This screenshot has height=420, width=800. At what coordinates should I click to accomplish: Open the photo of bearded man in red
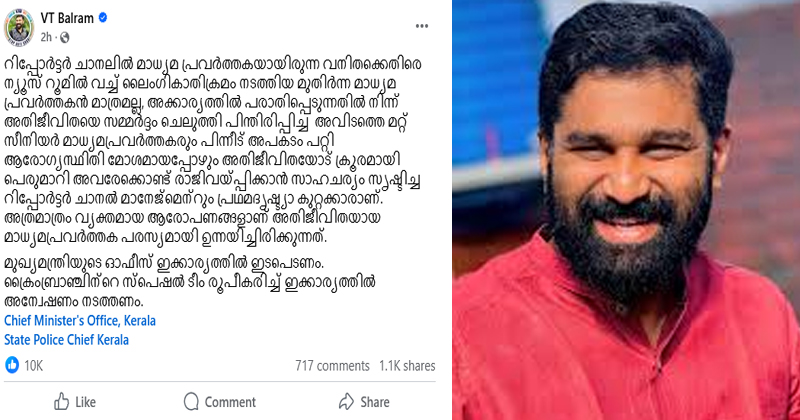point(626,210)
